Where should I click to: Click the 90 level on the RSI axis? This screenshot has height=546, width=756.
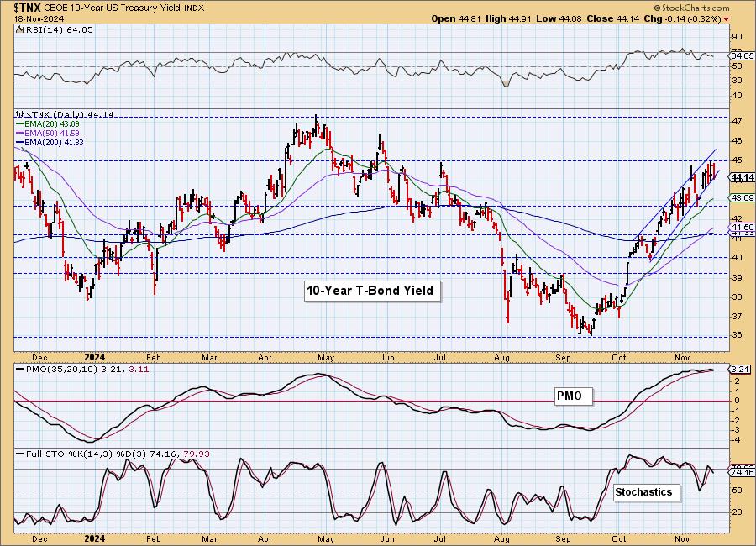point(738,37)
